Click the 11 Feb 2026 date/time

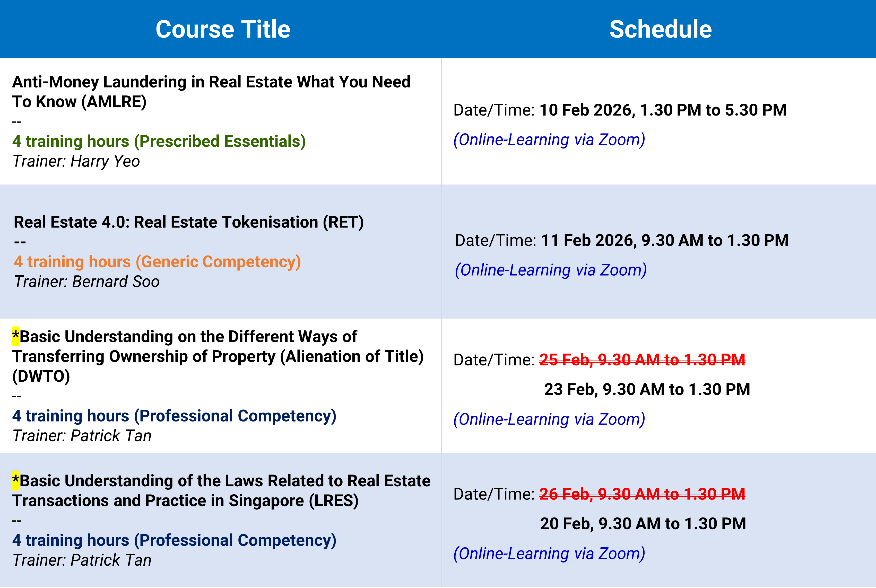(x=664, y=240)
